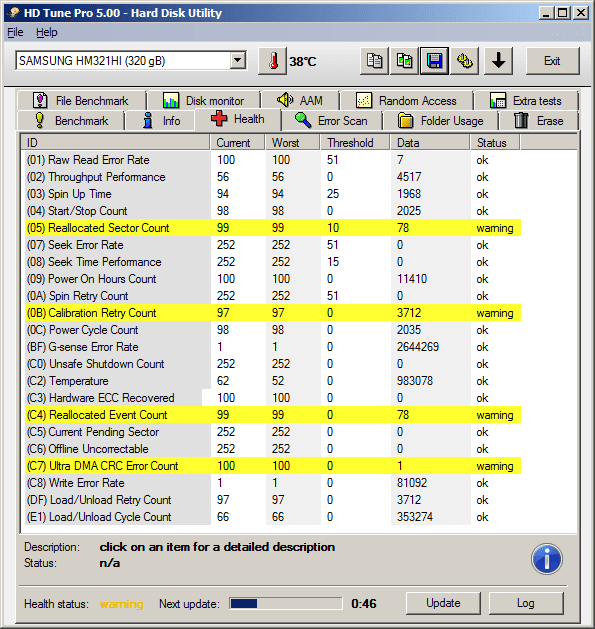Click the orange Health status warning text
Viewport: 595px width, 629px height.
[x=122, y=604]
